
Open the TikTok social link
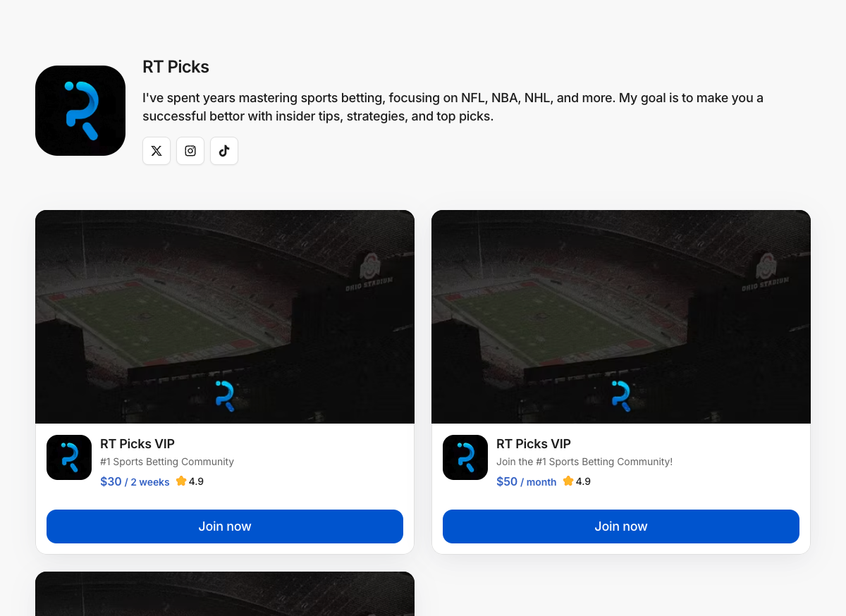point(224,151)
